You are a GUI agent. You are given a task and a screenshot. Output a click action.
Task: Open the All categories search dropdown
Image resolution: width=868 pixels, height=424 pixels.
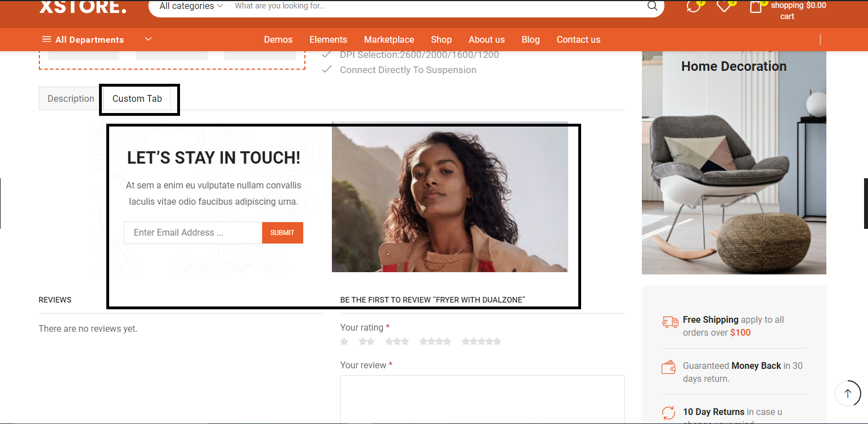click(191, 6)
